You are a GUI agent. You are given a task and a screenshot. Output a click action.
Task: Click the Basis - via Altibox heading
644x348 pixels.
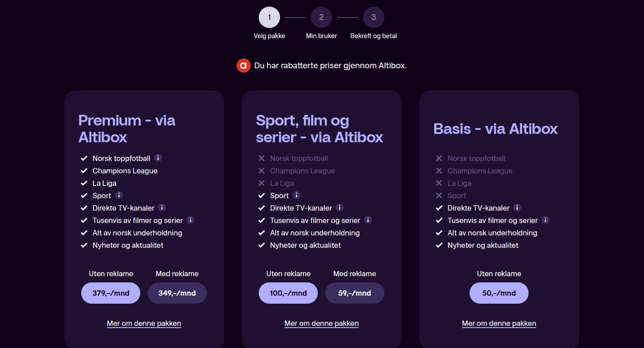point(495,129)
